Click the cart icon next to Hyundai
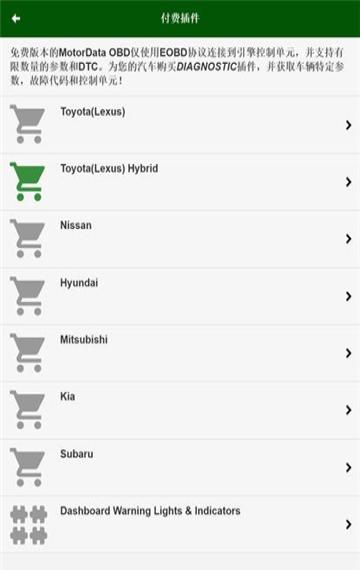 tap(28, 296)
